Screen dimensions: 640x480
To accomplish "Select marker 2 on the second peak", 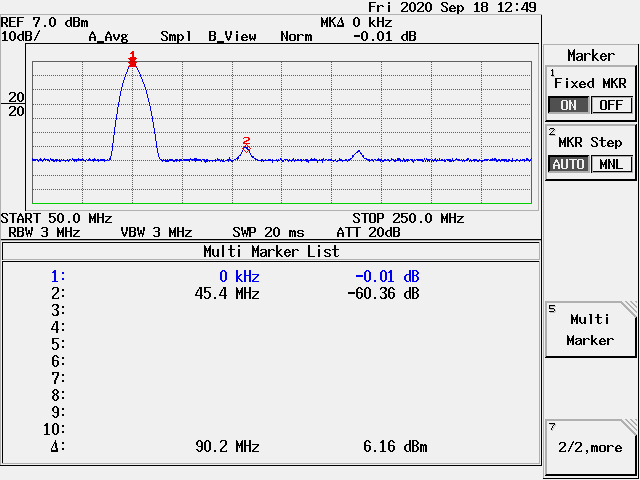I will tap(246, 145).
